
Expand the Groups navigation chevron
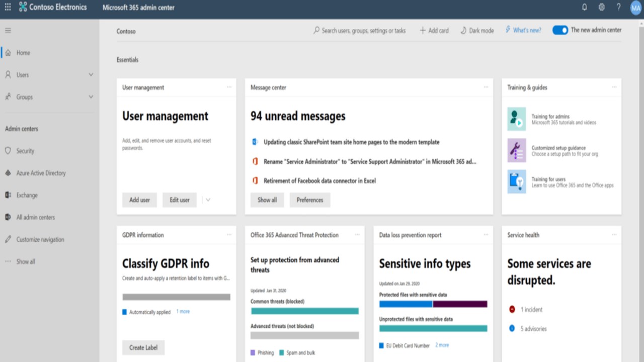[91, 97]
